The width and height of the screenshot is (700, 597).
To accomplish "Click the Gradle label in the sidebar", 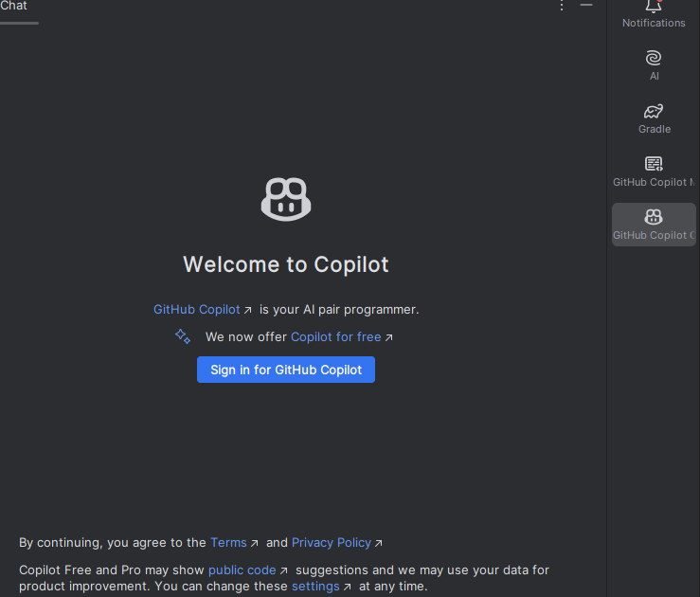I will click(x=655, y=129).
